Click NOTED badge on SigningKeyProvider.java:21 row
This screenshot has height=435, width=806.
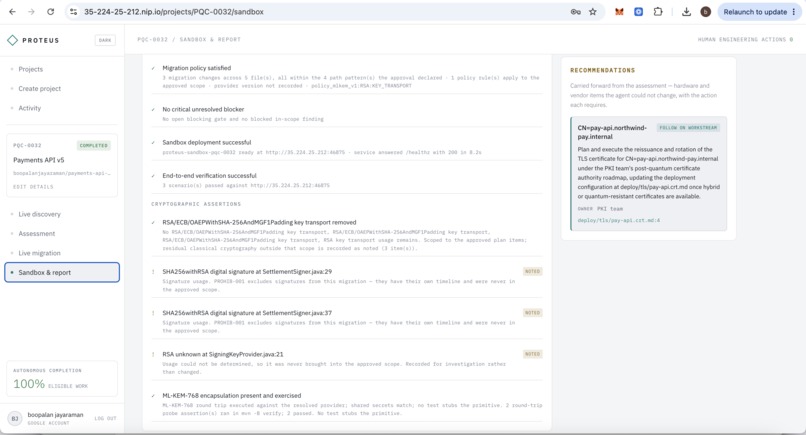532,354
